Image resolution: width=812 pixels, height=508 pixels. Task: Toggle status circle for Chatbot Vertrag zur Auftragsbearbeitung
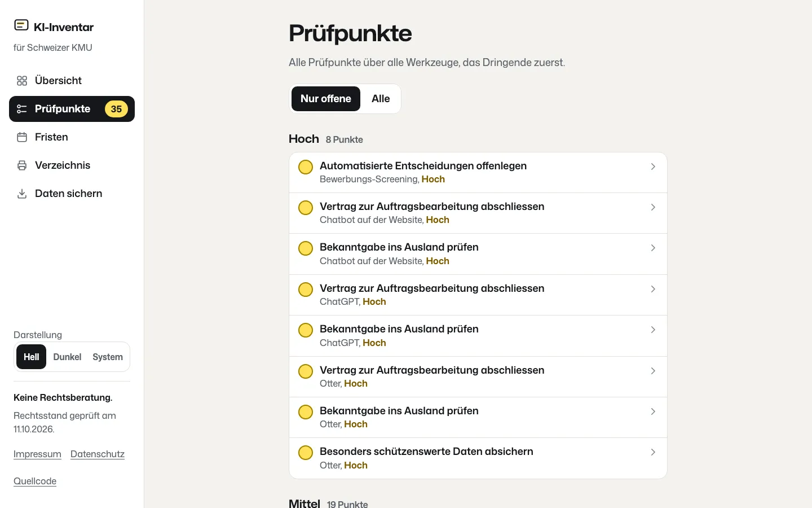pos(306,208)
